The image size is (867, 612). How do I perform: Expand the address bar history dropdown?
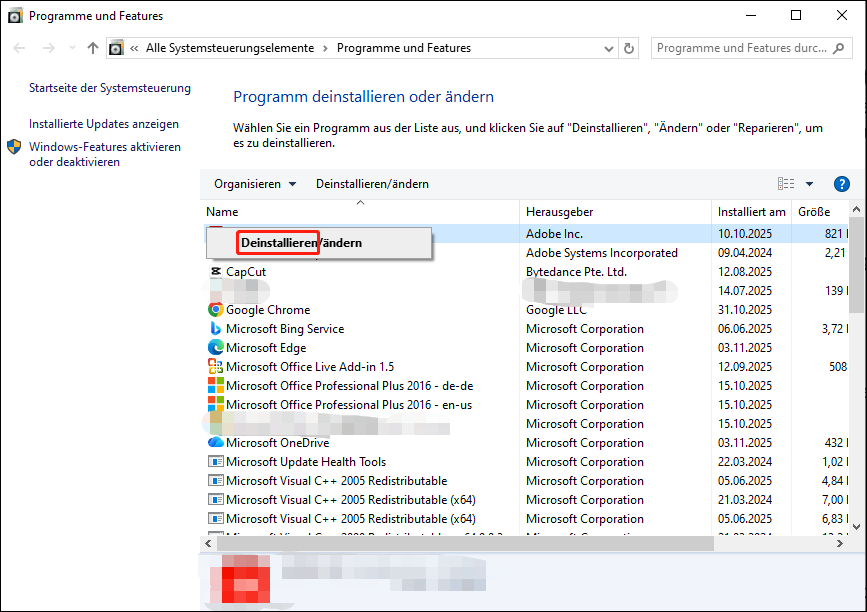[609, 49]
